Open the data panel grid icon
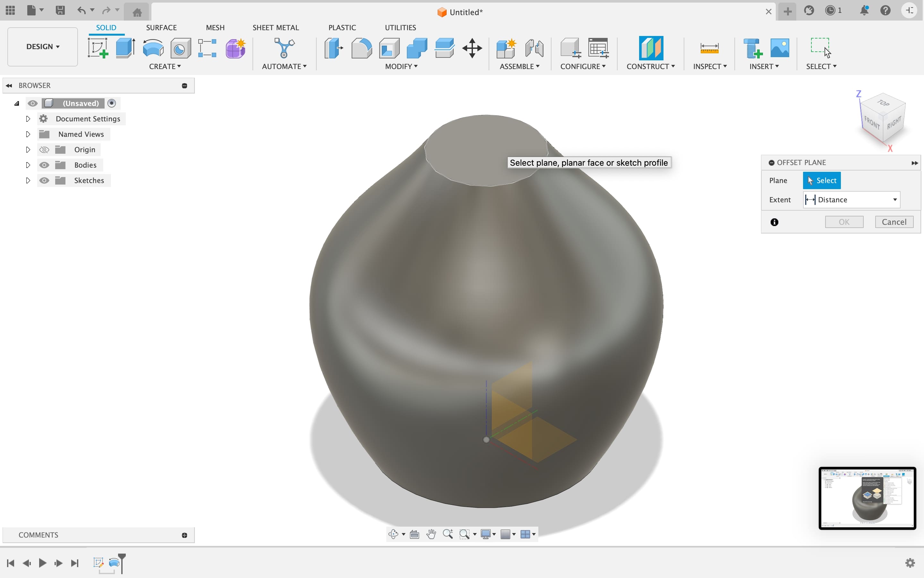Screen dimensions: 924x578 pos(10,10)
